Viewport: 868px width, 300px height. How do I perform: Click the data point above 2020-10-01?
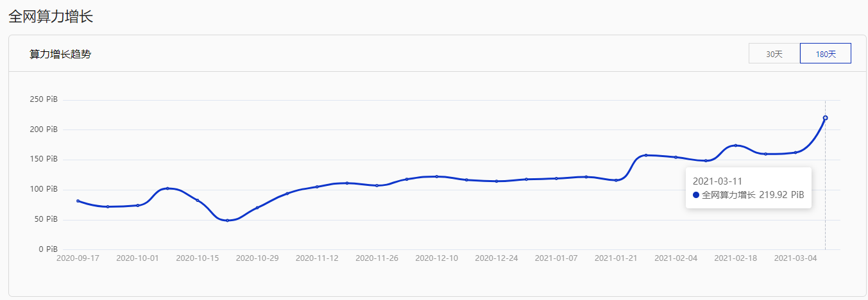coord(138,205)
